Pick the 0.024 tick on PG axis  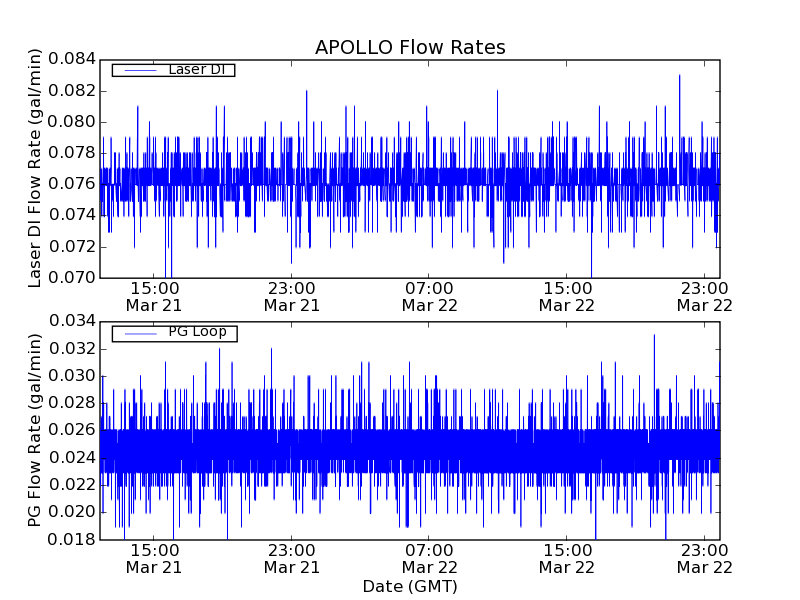click(x=72, y=458)
